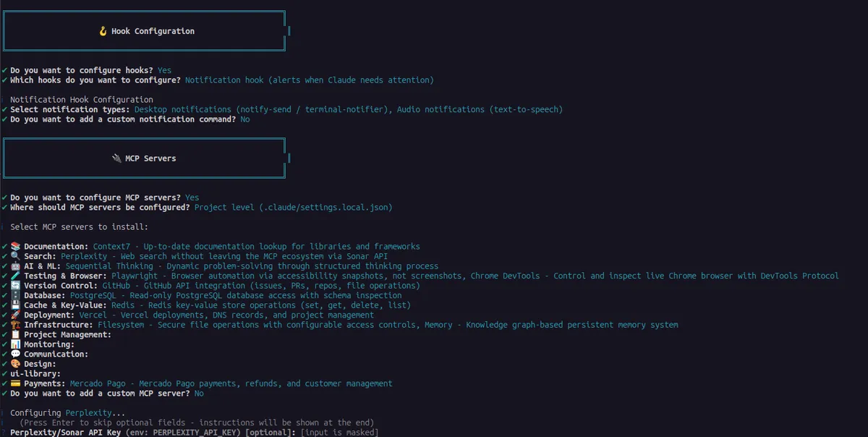Image resolution: width=868 pixels, height=437 pixels.
Task: Change the custom MCP server answer No
Action: pos(199,393)
